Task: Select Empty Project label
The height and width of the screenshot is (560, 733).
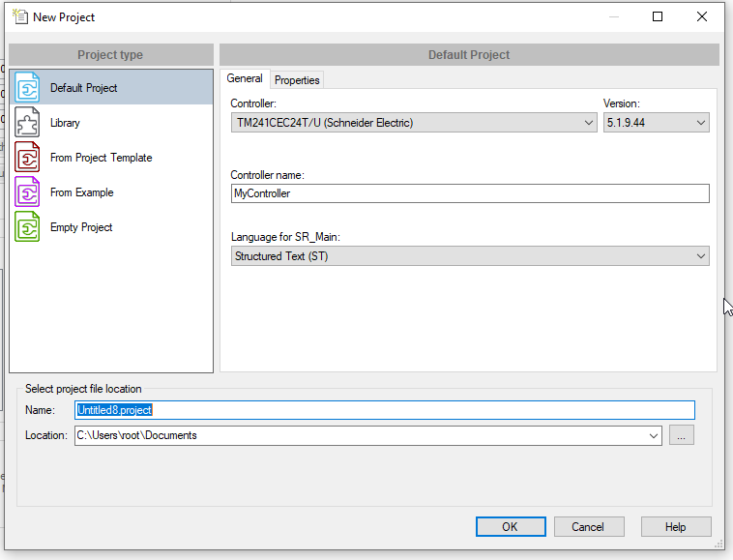Action: click(81, 227)
